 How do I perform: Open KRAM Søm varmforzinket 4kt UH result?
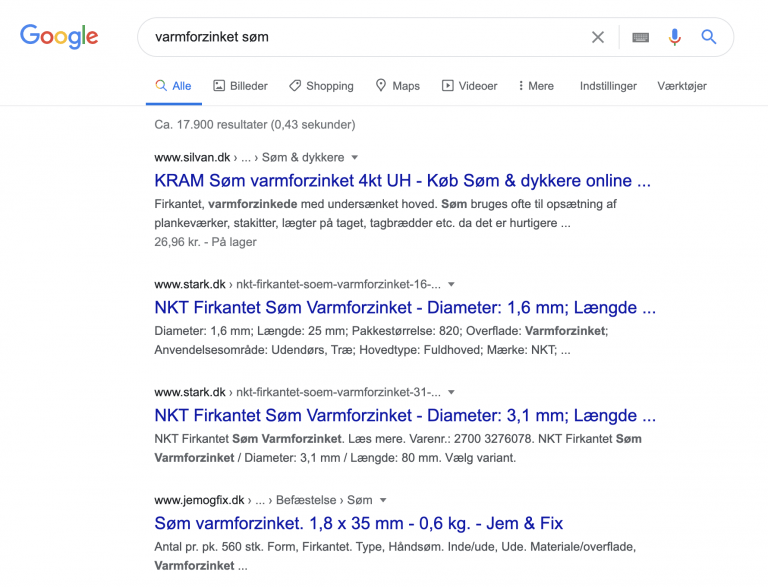pyautogui.click(x=402, y=180)
